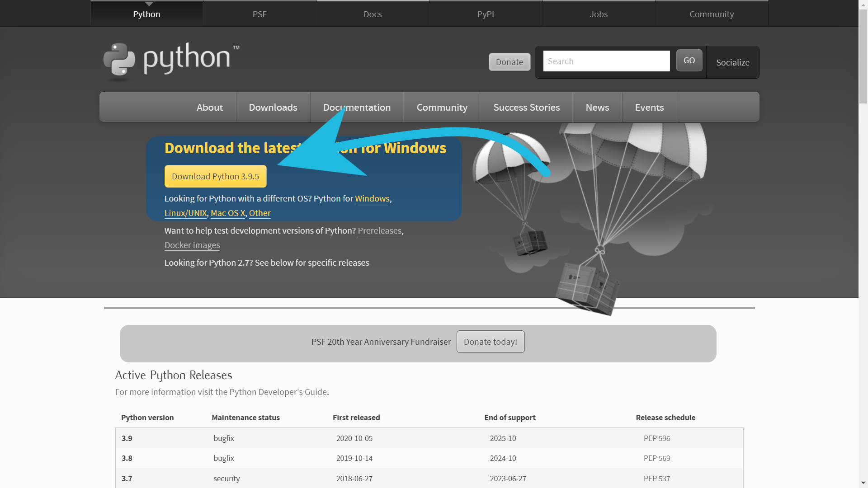The image size is (868, 488).
Task: Follow the Prereleases link
Action: click(379, 231)
